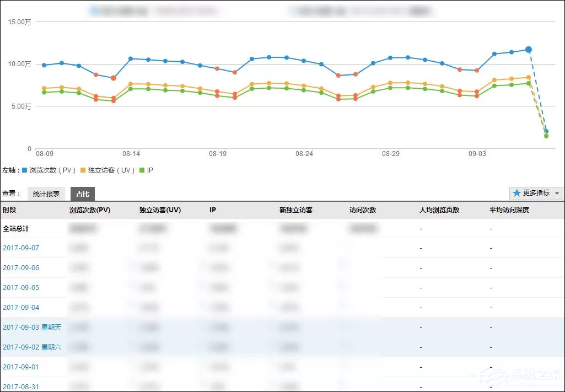
Task: Sort by 独立访客(UV) column header
Action: [x=160, y=210]
